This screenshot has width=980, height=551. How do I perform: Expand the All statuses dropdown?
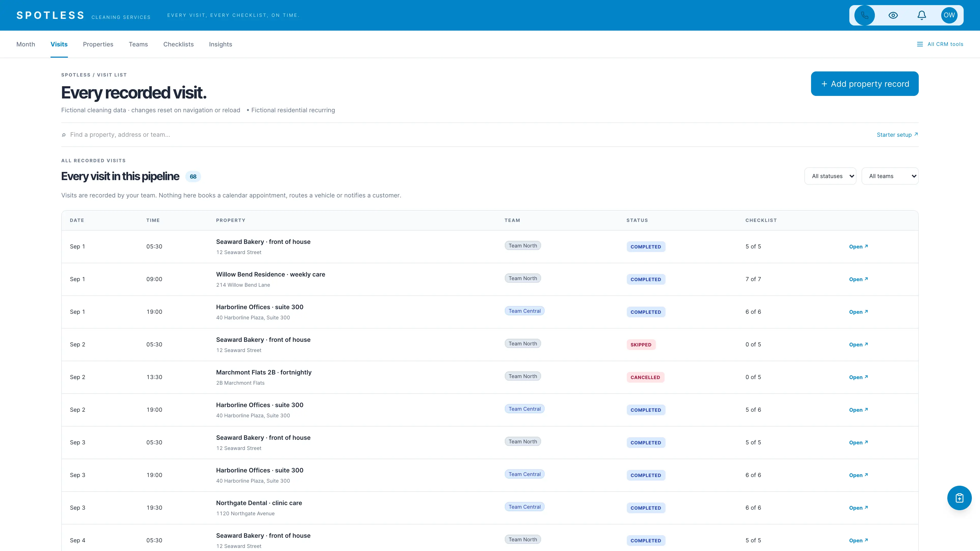830,176
